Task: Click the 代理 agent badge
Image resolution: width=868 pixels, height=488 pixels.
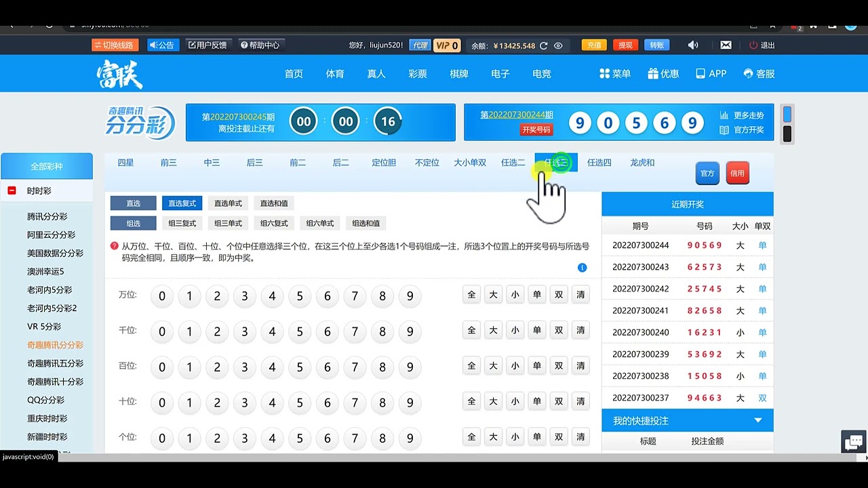Action: pos(420,45)
